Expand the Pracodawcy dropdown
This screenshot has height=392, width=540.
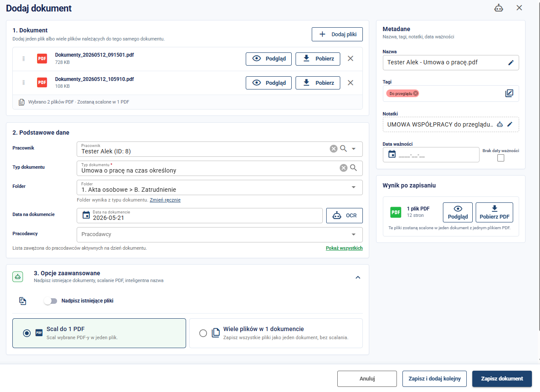(x=220, y=234)
